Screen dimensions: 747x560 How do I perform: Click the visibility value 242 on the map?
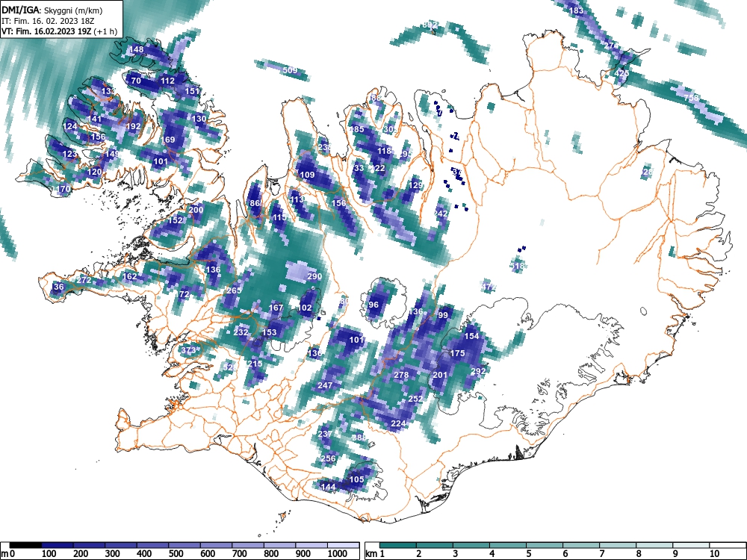point(441,214)
